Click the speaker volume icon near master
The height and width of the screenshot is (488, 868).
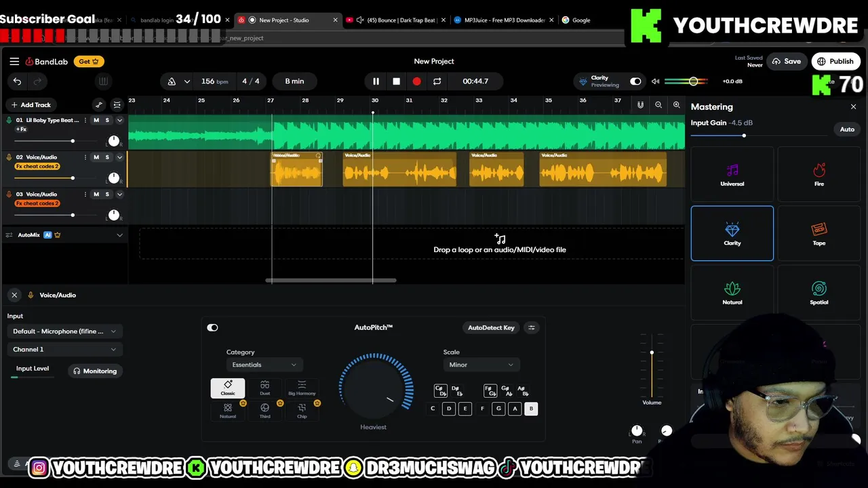click(x=655, y=81)
